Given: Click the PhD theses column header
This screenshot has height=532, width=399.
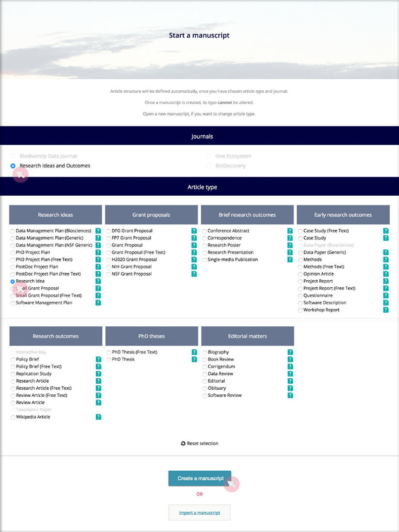Looking at the screenshot, I should tap(151, 336).
